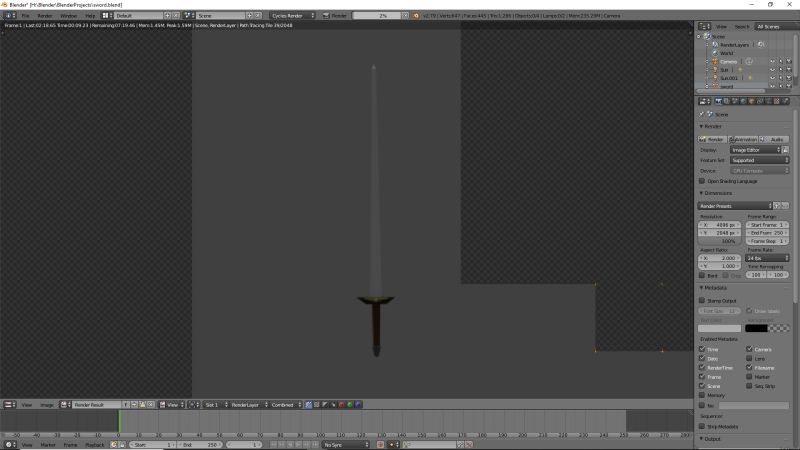Click the timeline Start frame field
The width and height of the screenshot is (800, 450).
click(x=152, y=445)
